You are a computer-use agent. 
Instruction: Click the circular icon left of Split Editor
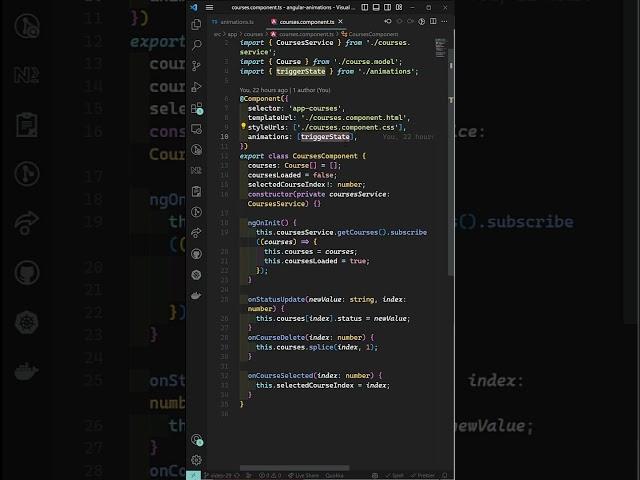click(x=422, y=21)
